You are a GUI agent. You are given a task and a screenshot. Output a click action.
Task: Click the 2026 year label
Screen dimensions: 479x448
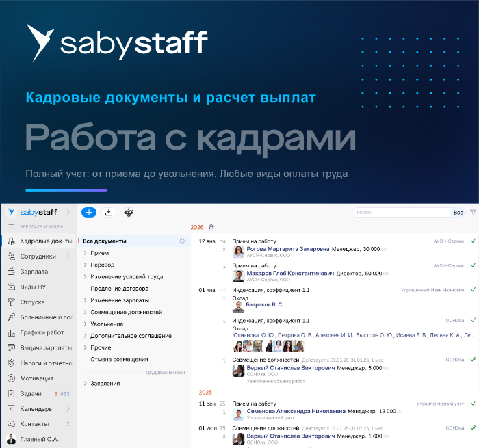coord(197,227)
